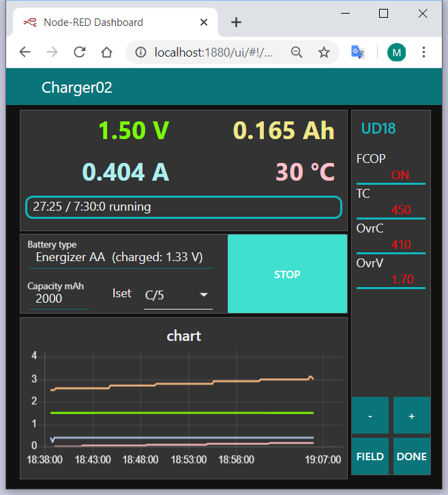
Task: Click the 0.165 Ah capacity reading
Action: (x=284, y=130)
